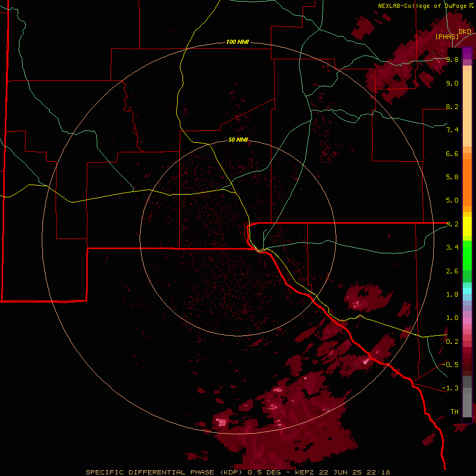Screen dimensions: 476x476
Task: Click the 5.0 value on the color scale
Action: click(x=452, y=200)
